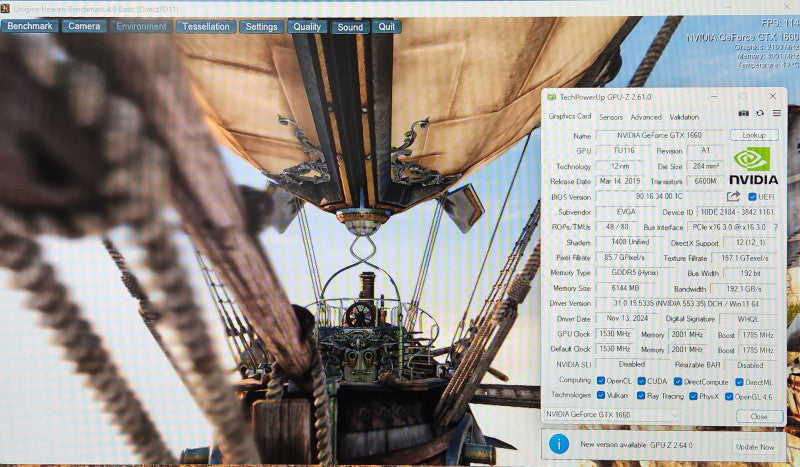800x467 pixels.
Task: Toggle the UEFI checkbox
Action: tap(752, 196)
